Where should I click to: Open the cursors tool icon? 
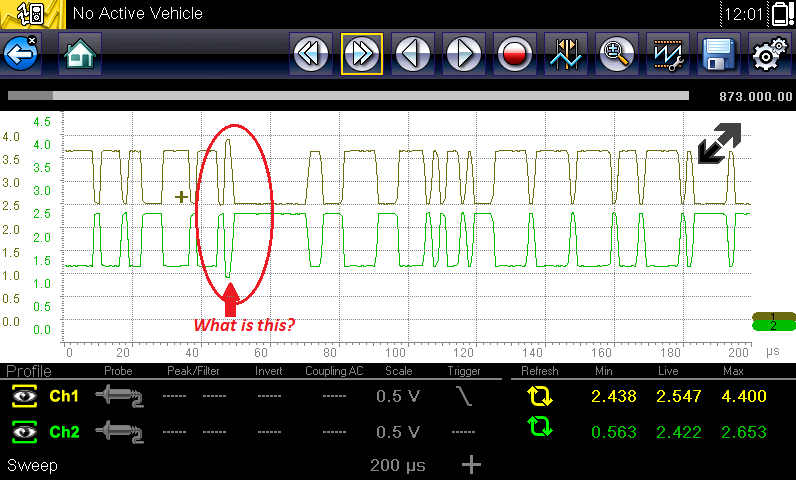tap(566, 54)
